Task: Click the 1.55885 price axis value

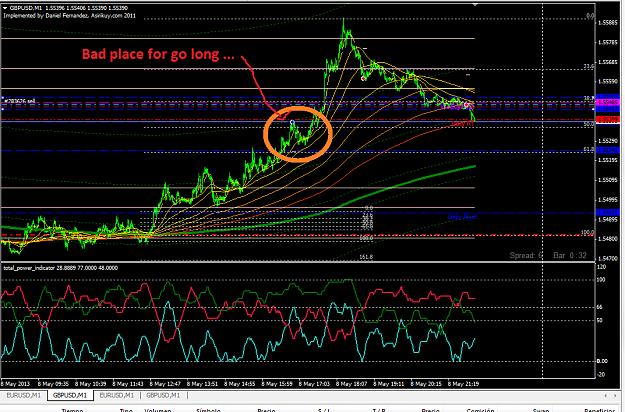Action: pos(609,23)
